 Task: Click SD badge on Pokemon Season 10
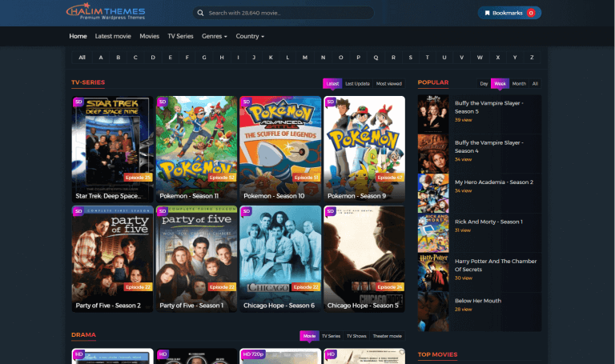tap(247, 102)
